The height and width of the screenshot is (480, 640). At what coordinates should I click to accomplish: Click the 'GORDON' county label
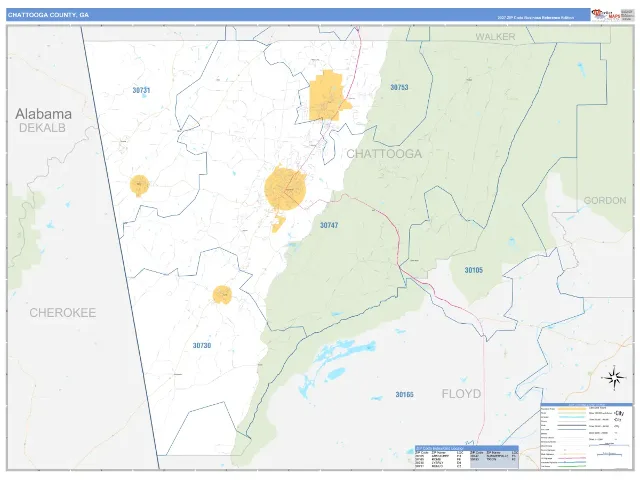604,200
